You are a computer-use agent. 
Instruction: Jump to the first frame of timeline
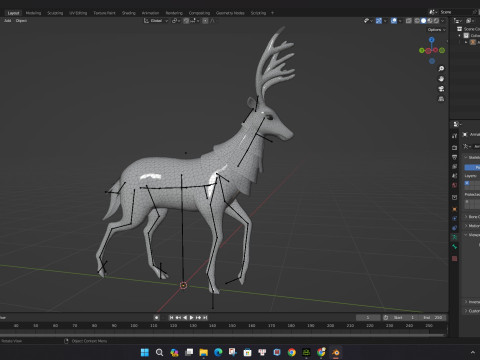[x=171, y=317]
